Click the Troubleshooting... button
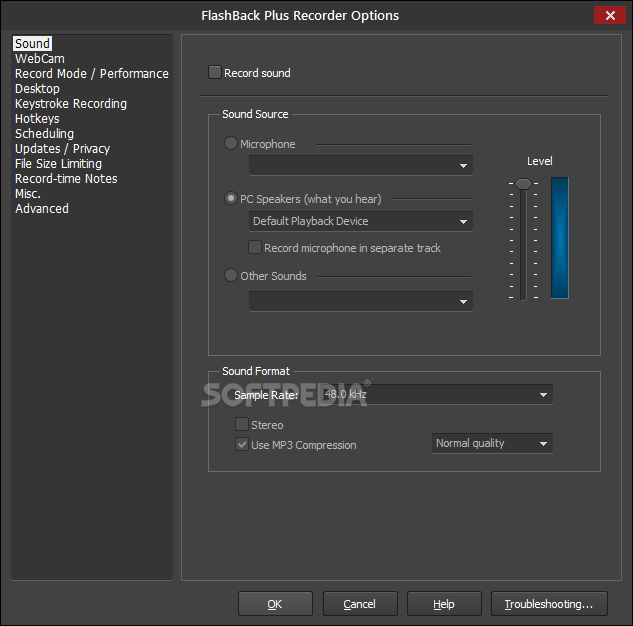Viewport: 633px width, 626px height. pos(549,604)
